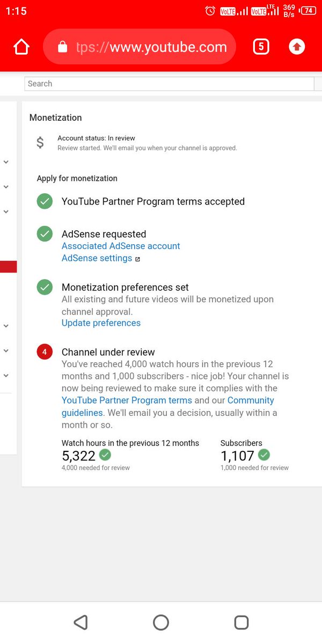
Task: Click the www.youtube.com address bar
Action: coord(140,47)
